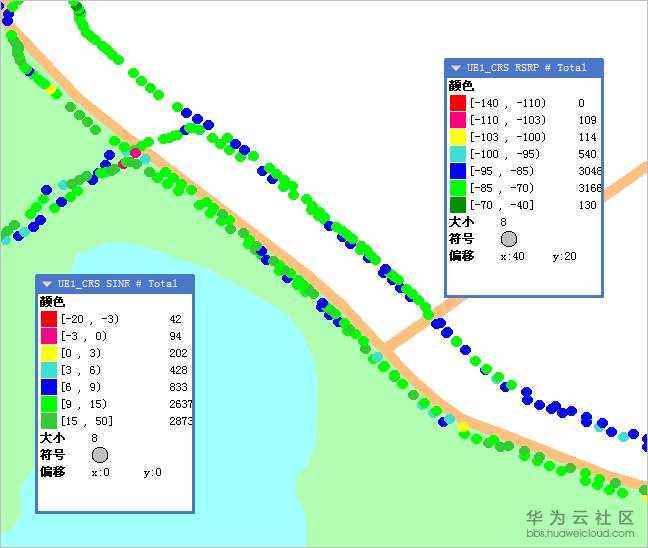Image resolution: width=648 pixels, height=548 pixels.
Task: Click the SINR offset value 'y:0'
Action: coord(152,472)
